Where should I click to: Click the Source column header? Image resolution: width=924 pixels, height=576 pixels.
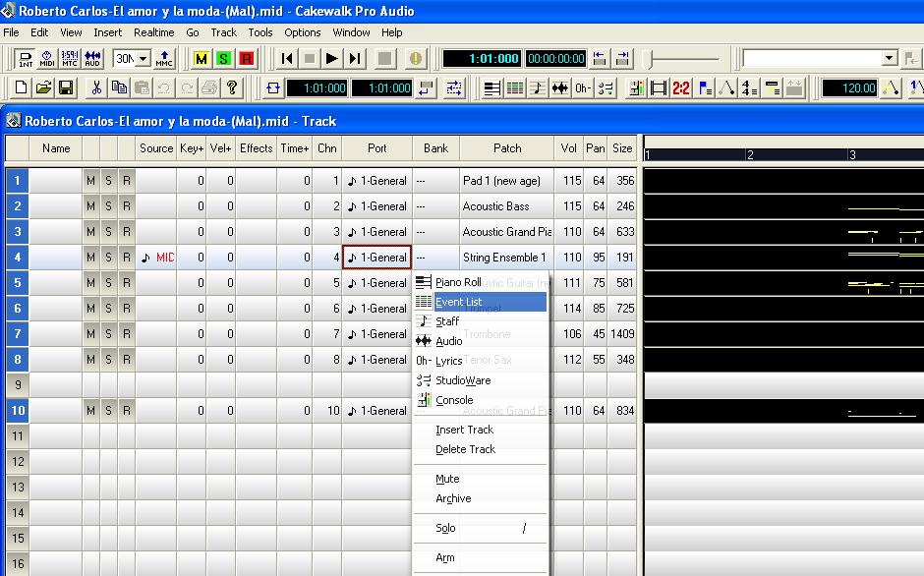pos(156,148)
